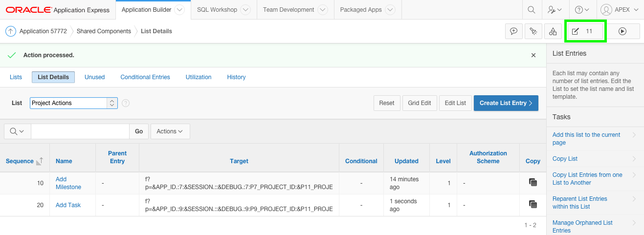Sort by the Sequence column header

tap(20, 161)
